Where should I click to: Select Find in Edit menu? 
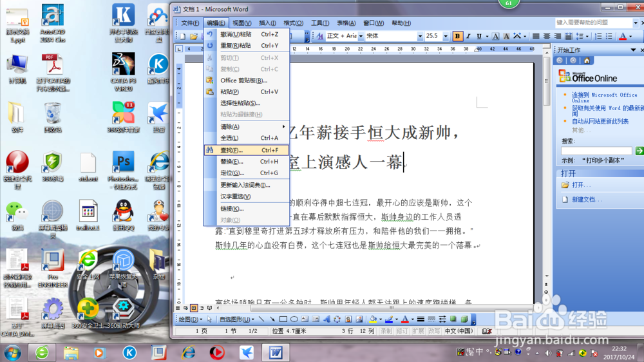click(247, 150)
